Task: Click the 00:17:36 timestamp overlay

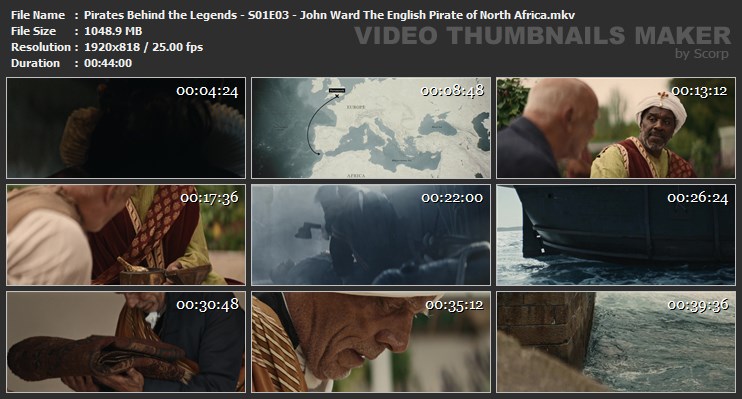Action: point(209,198)
